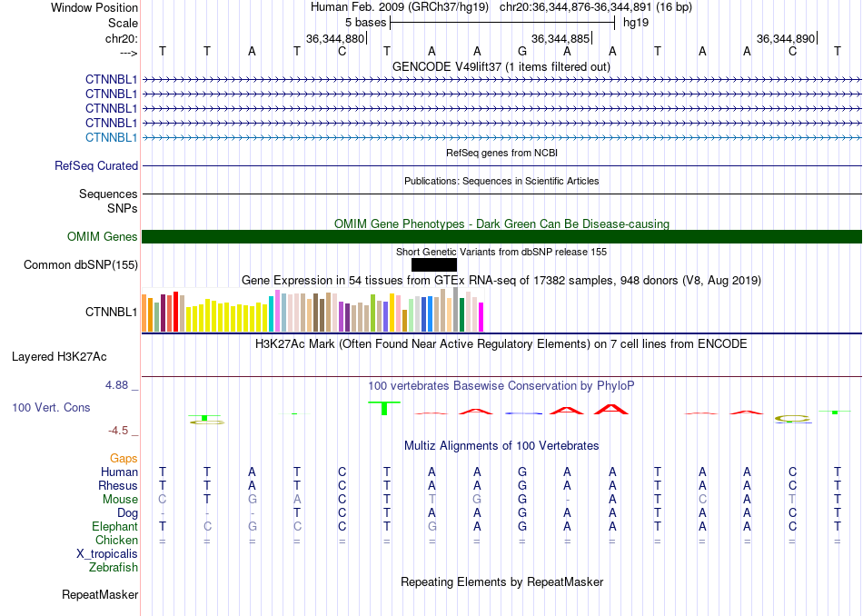Open the 100 Vert. Cons track settings

tap(51, 407)
